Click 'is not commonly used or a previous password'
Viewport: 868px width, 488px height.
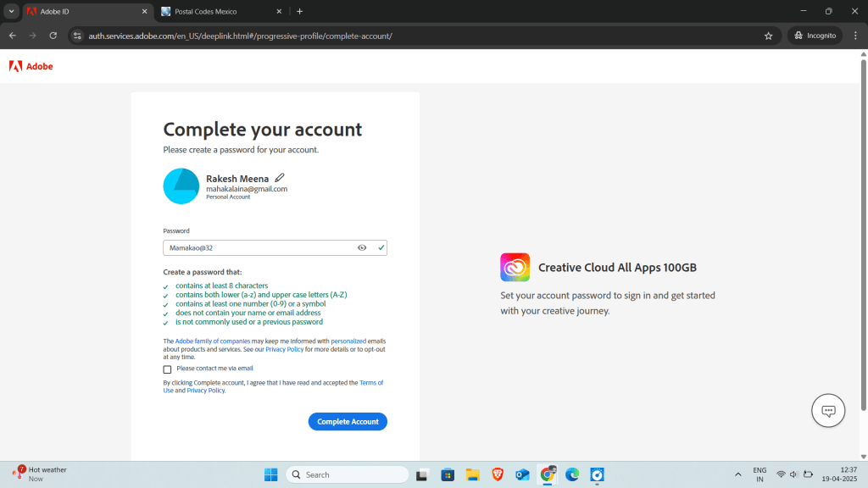point(249,321)
